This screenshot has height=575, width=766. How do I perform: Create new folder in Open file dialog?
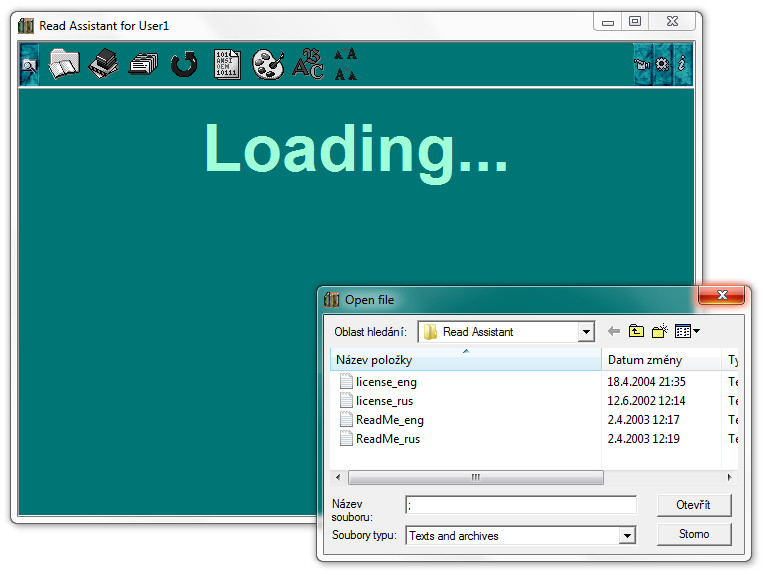(660, 331)
